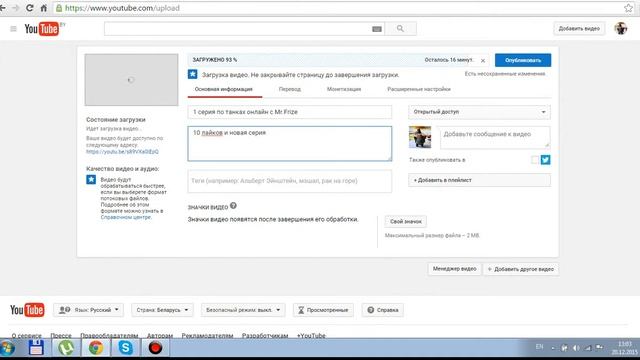
Task: Open the floppy disk taskbar app
Action: pos(36,348)
